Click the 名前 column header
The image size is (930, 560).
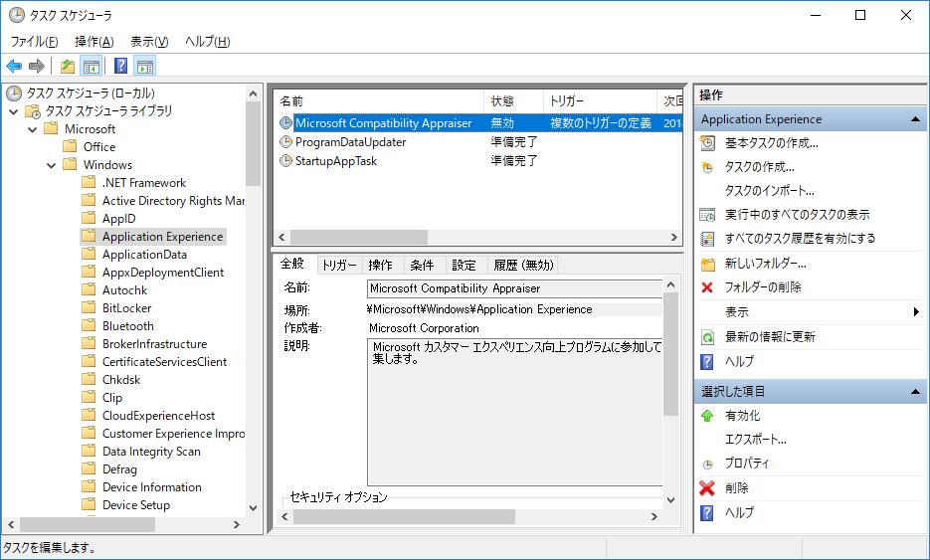pos(378,101)
